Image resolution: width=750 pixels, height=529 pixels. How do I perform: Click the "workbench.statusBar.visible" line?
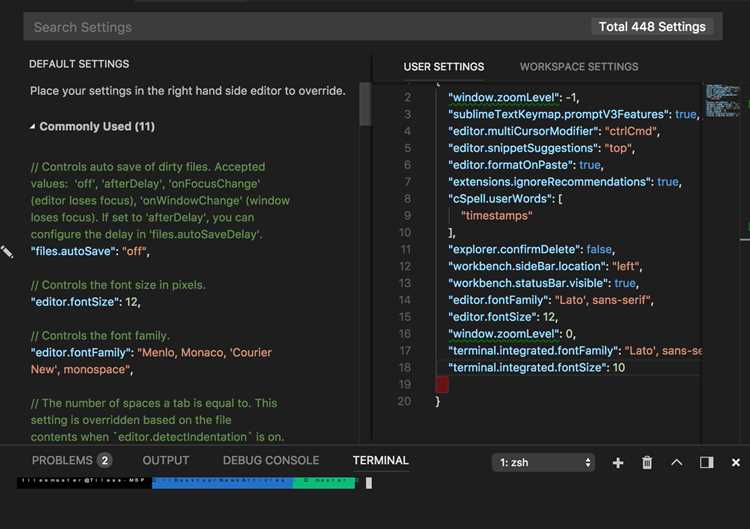coord(543,283)
